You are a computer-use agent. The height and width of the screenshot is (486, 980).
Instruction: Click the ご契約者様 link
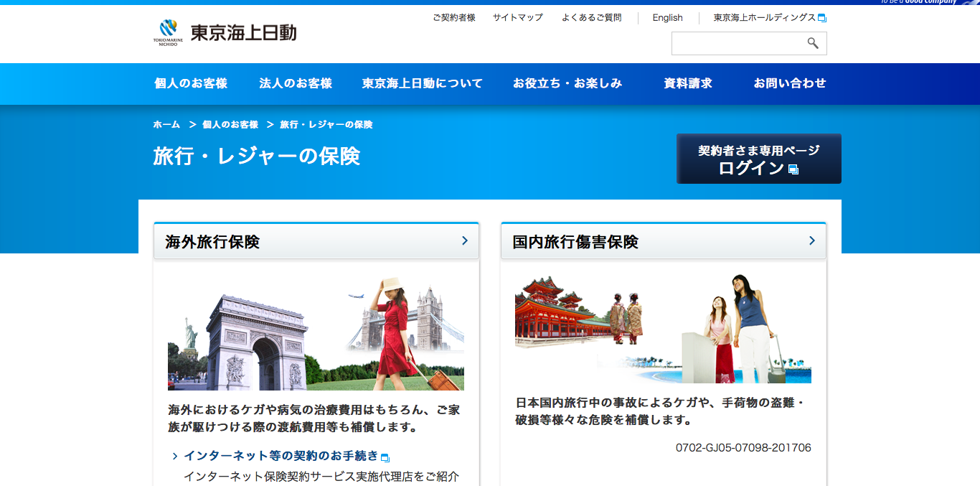point(454,18)
